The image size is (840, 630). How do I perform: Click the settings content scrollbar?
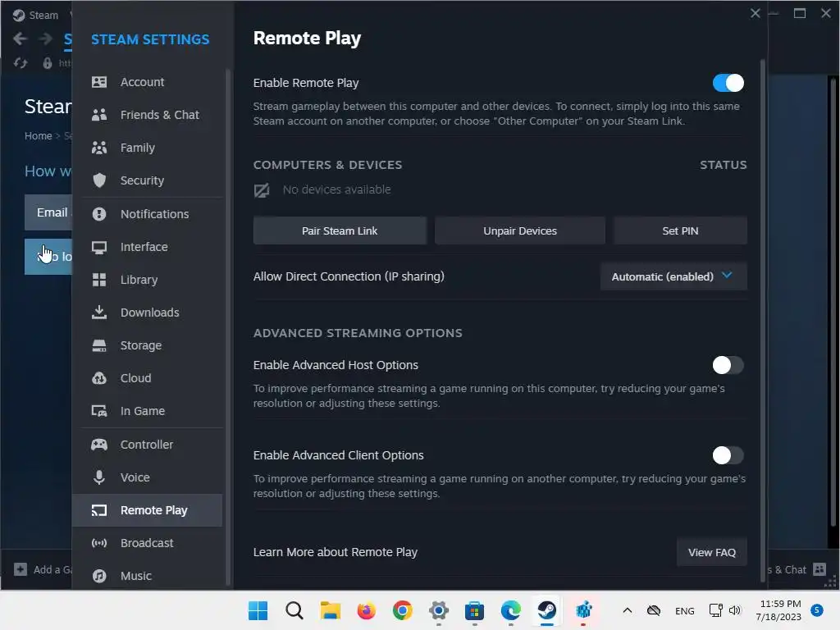pos(763,321)
